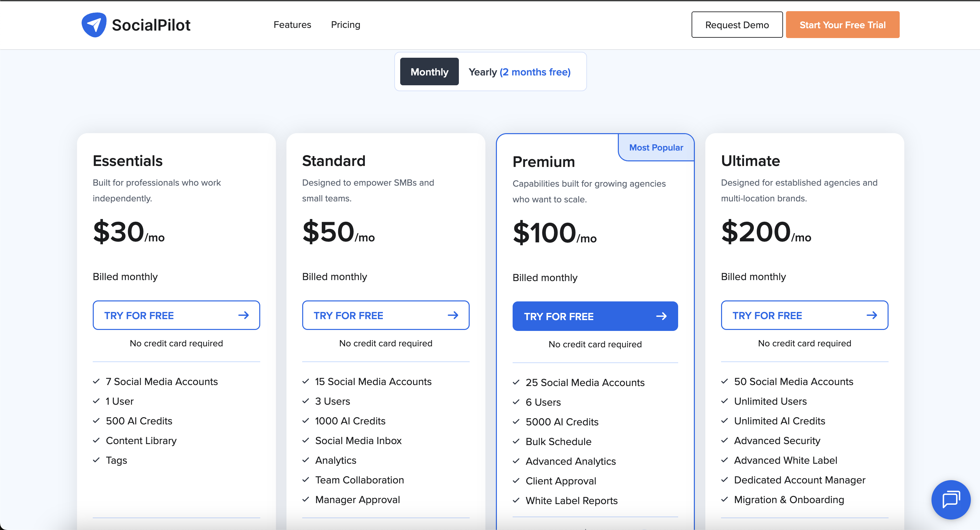Click the arrow icon in Essentials Try For Free
Image resolution: width=980 pixels, height=530 pixels.
point(244,315)
